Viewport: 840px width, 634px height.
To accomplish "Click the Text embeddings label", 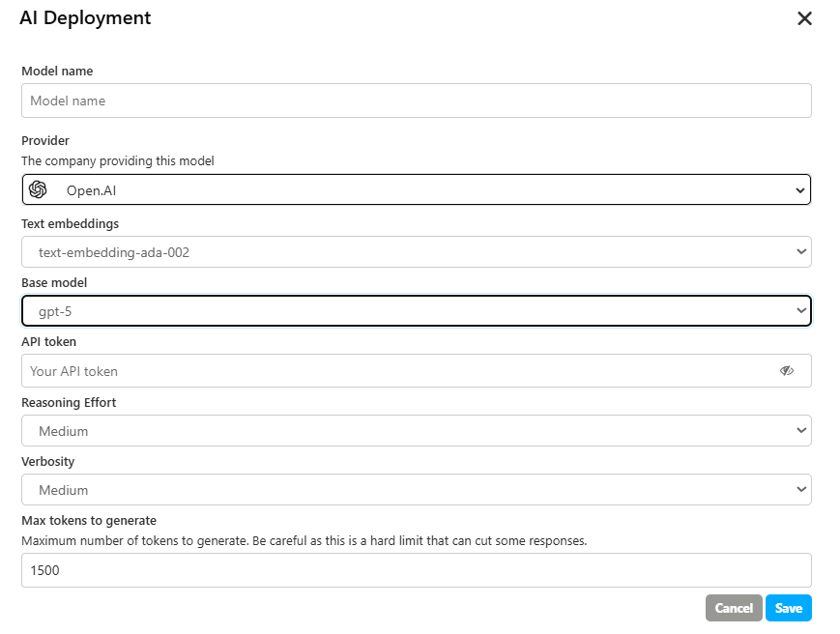I will tap(71, 224).
